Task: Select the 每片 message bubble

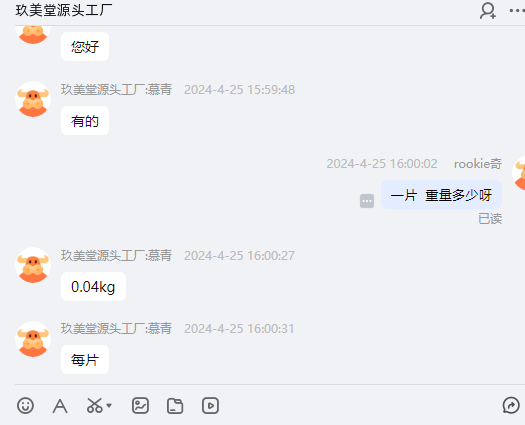Action: coord(85,360)
